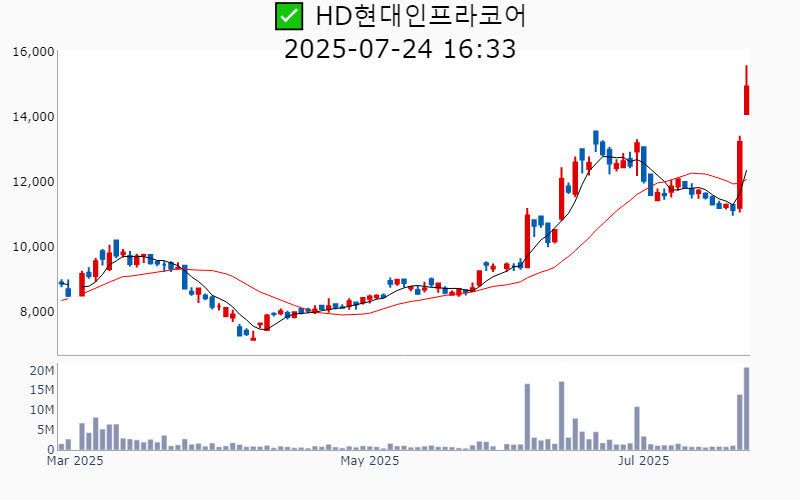
Task: Click the May 2025 date label
Action: 369,461
